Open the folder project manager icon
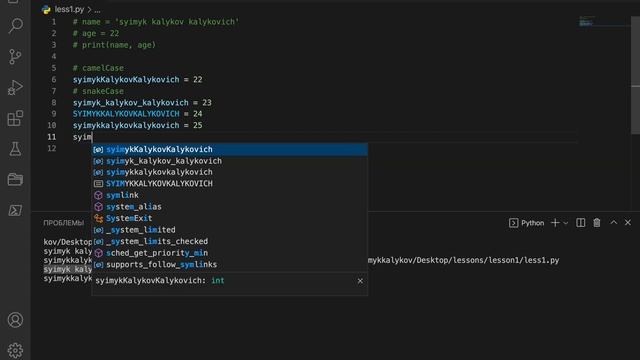The height and width of the screenshot is (360, 640). 15,180
